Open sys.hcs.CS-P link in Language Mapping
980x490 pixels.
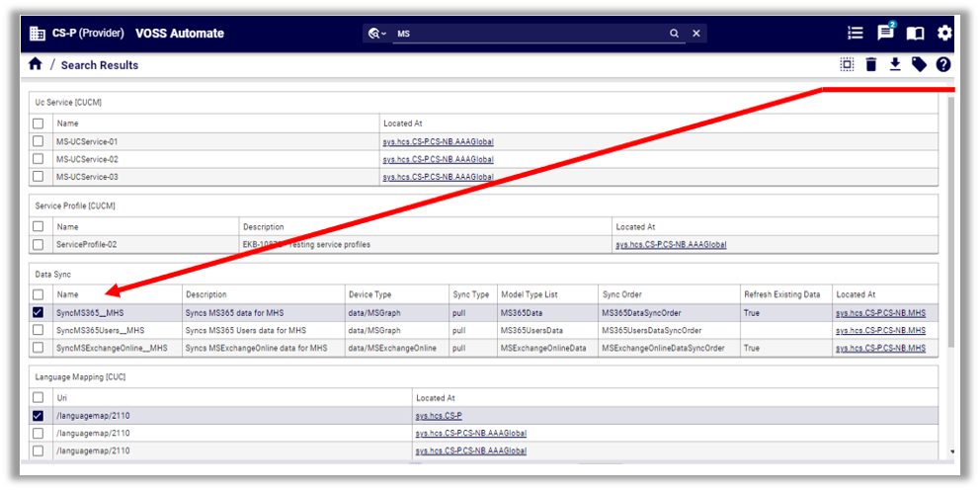(x=439, y=416)
